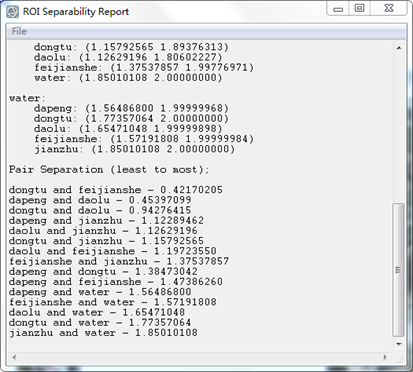This screenshot has height=372, width=413.
Task: Click the window title 'ROI Separability Report'
Action: point(76,12)
